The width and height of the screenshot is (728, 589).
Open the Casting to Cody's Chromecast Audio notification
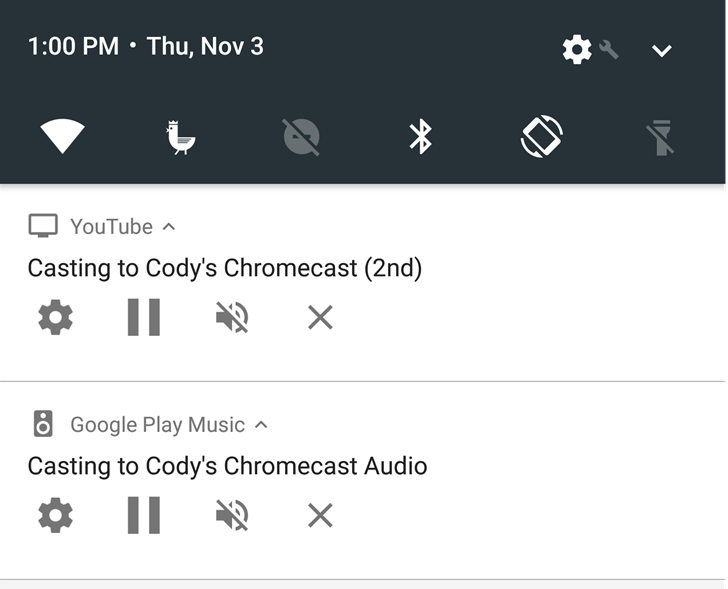coord(227,466)
